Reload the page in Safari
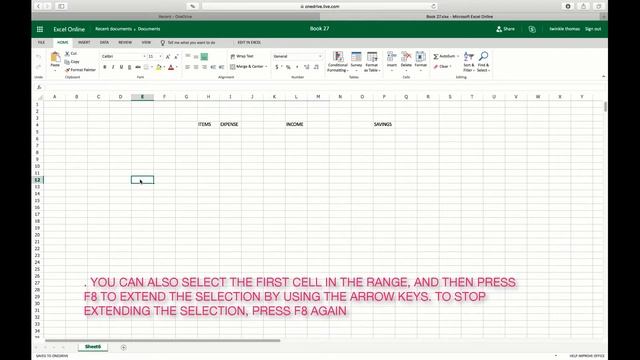The width and height of the screenshot is (640, 360). point(433,6)
